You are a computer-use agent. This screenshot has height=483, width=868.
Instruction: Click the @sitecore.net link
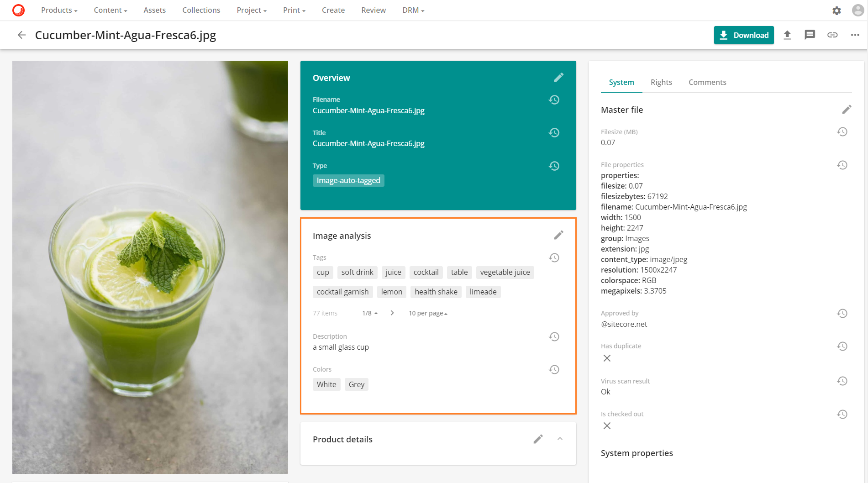(x=624, y=324)
